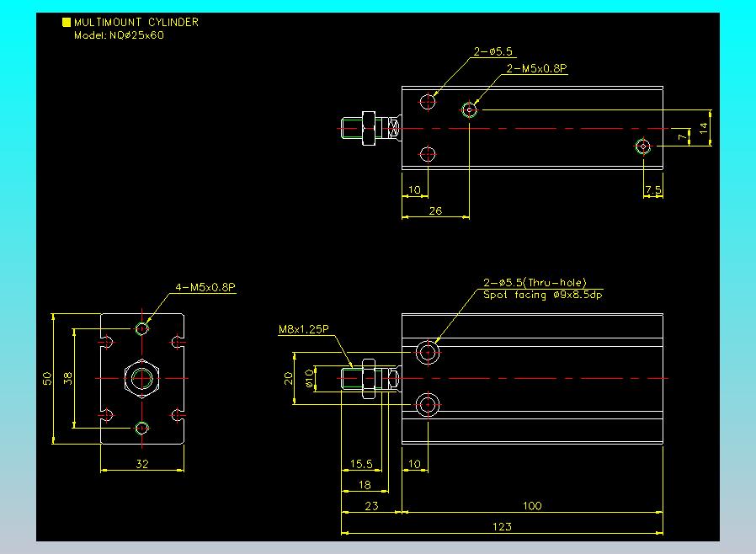Select the '20' vertical dimension
Screen dimensions: 756x554
tap(288, 379)
